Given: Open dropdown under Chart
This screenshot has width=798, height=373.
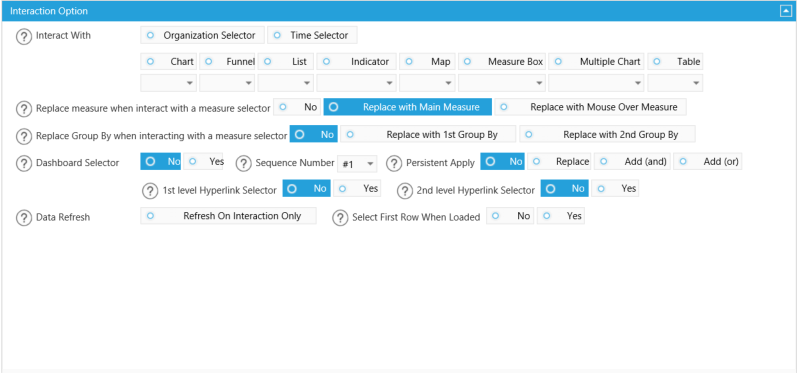Looking at the screenshot, I should click(168, 82).
